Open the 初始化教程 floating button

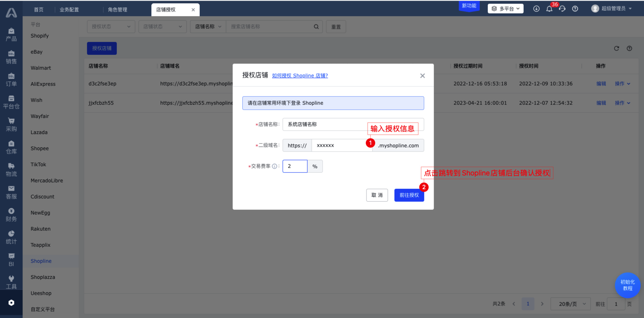coord(627,285)
